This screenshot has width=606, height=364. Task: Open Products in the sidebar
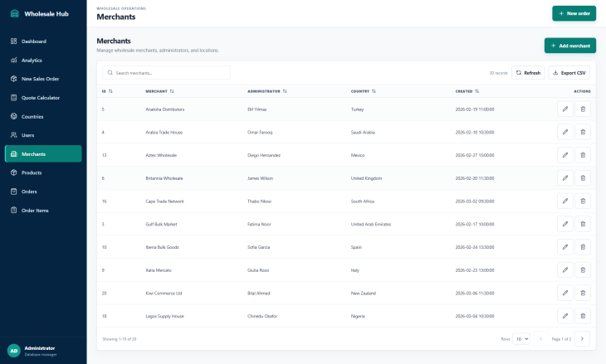(43, 172)
